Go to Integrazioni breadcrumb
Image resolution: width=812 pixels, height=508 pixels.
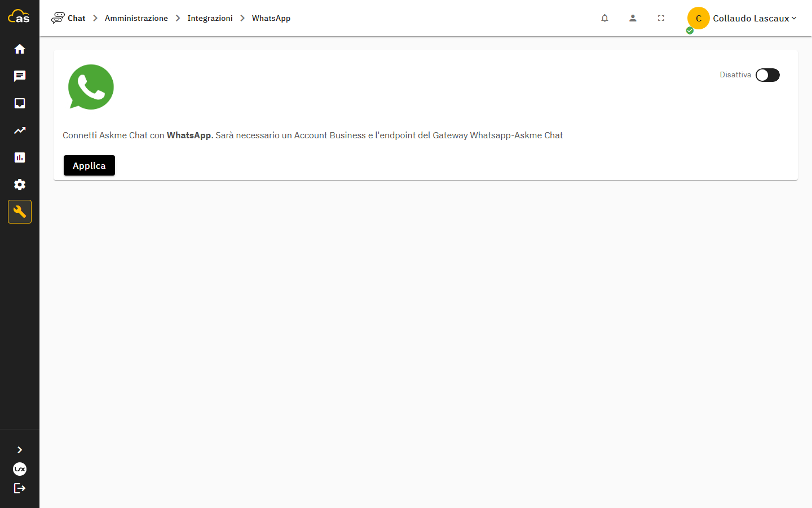pyautogui.click(x=210, y=18)
